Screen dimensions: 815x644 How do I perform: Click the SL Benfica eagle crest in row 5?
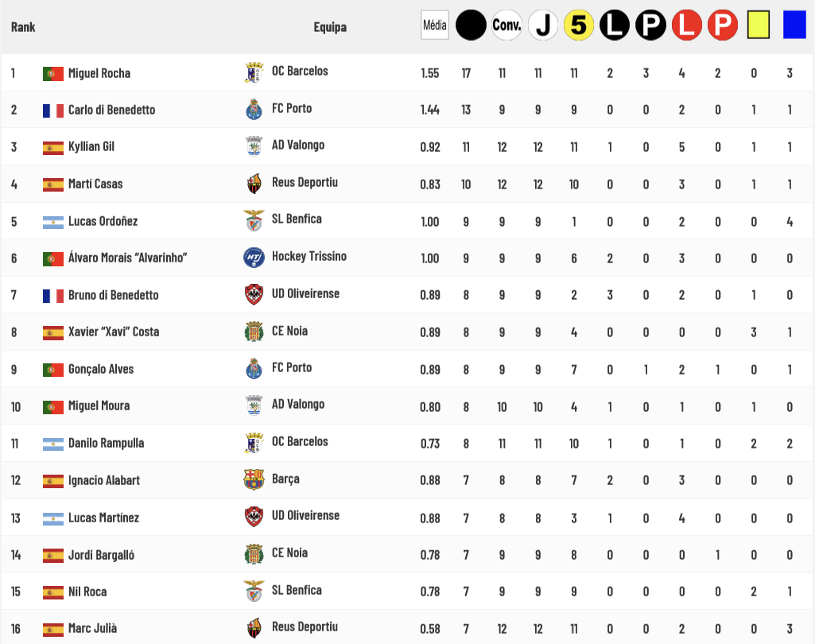point(254,220)
